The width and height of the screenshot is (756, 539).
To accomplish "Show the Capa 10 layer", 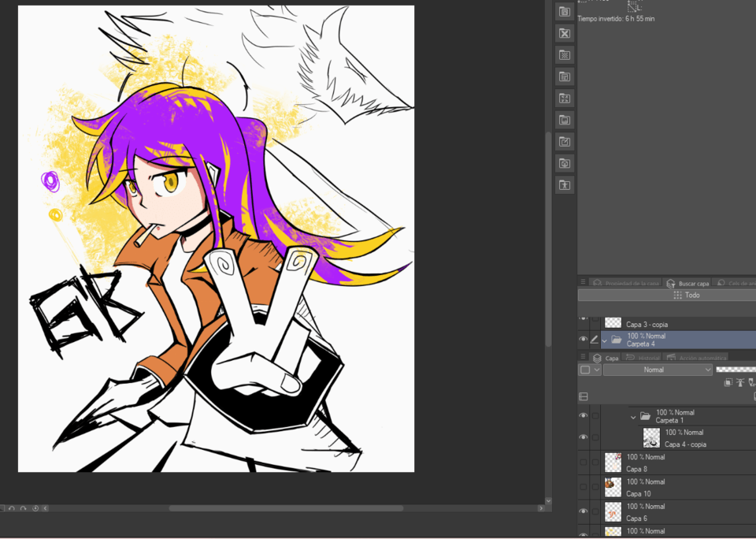I will pos(583,487).
